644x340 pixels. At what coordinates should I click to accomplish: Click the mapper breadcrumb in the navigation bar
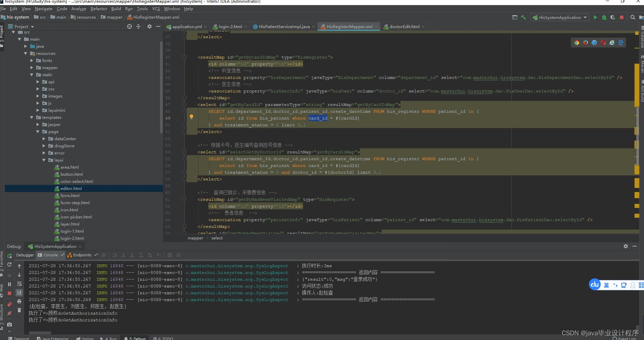pyautogui.click(x=112, y=17)
